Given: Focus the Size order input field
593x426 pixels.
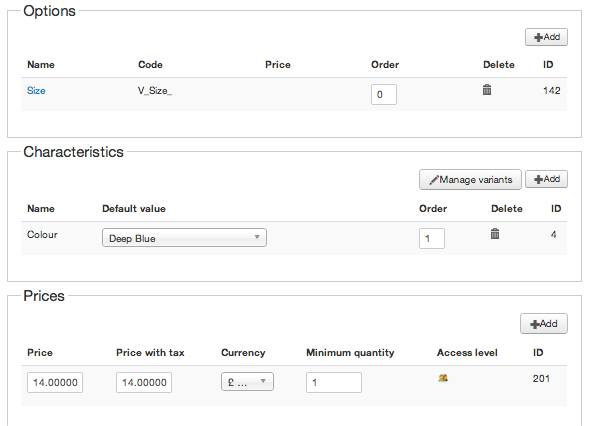Looking at the screenshot, I should pyautogui.click(x=383, y=94).
